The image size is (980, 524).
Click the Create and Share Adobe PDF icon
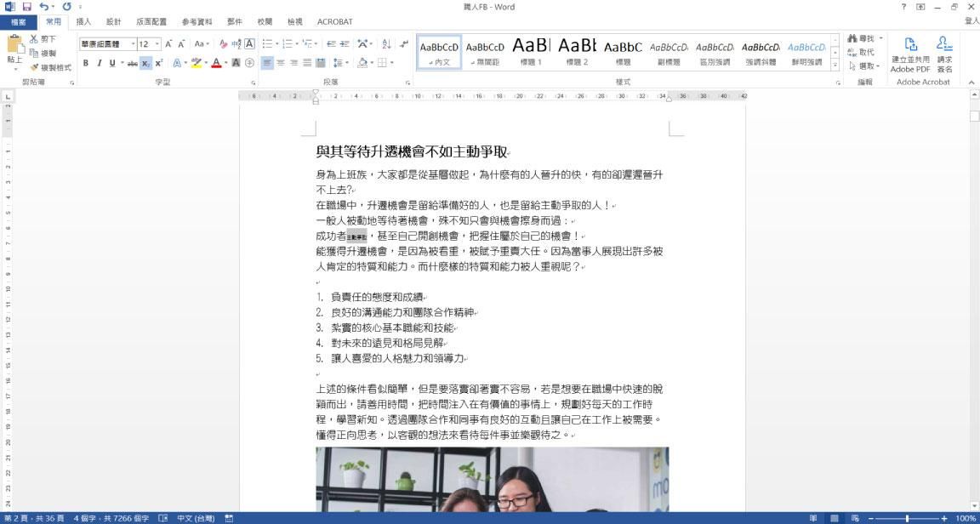coord(909,45)
